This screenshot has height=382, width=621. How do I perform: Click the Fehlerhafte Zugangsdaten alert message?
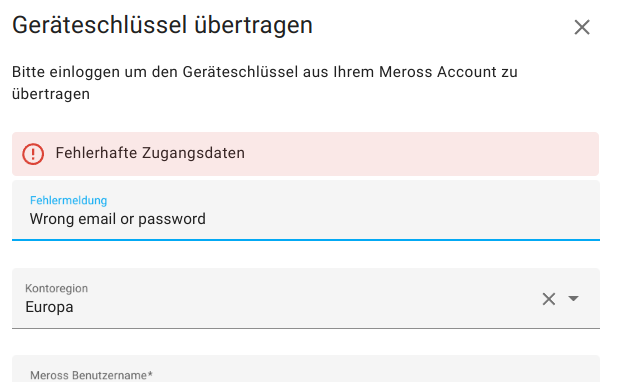point(150,153)
